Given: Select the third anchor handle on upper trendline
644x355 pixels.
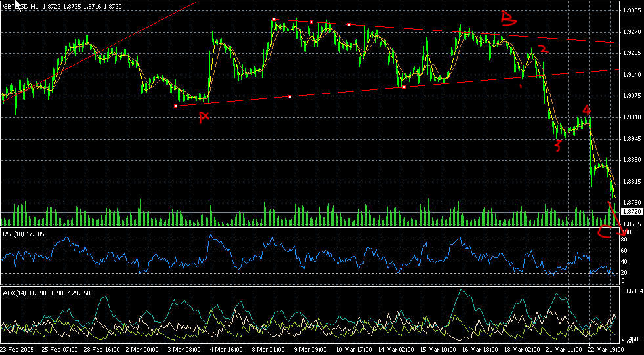Looking at the screenshot, I should coord(349,25).
